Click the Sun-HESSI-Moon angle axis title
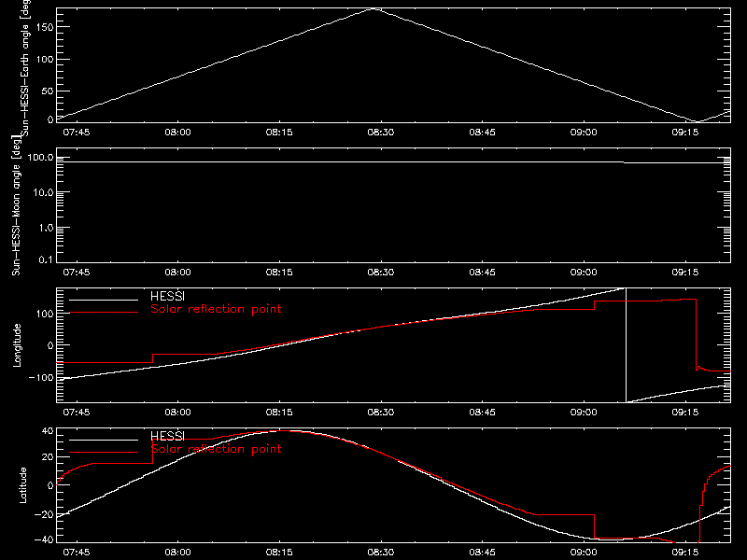Image resolution: width=747 pixels, height=560 pixels. click(x=16, y=205)
